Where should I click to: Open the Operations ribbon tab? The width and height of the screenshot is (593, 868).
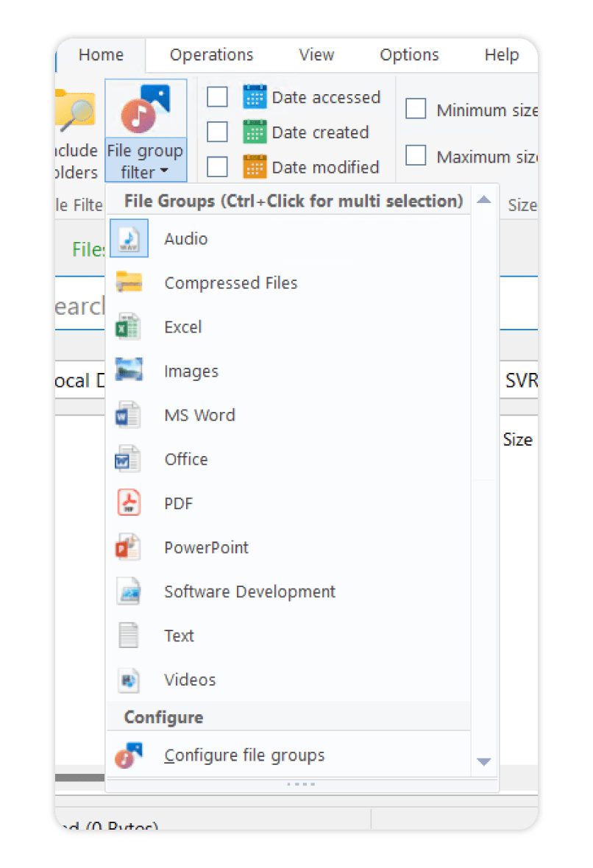(x=211, y=55)
